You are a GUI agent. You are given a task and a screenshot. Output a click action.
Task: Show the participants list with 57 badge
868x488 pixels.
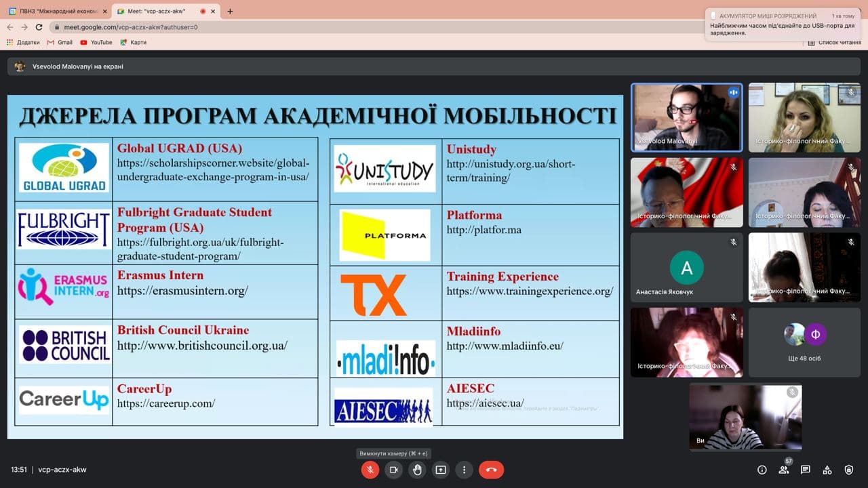tap(784, 470)
